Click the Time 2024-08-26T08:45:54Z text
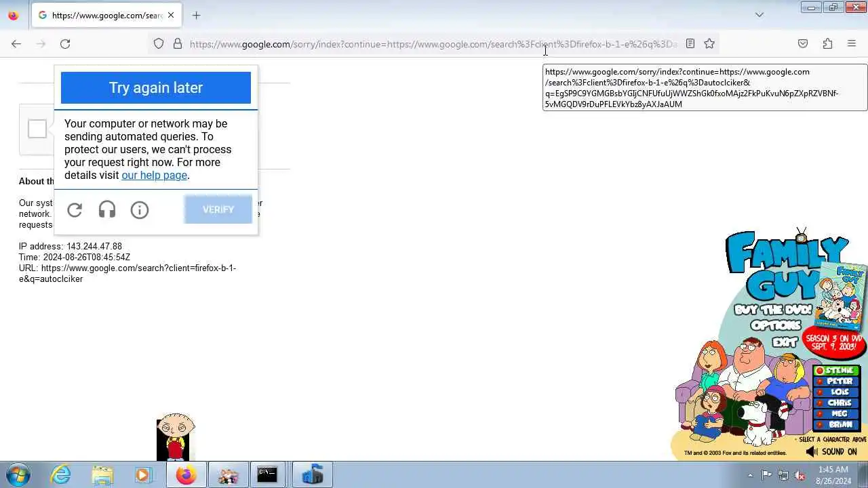The height and width of the screenshot is (488, 868). (75, 257)
